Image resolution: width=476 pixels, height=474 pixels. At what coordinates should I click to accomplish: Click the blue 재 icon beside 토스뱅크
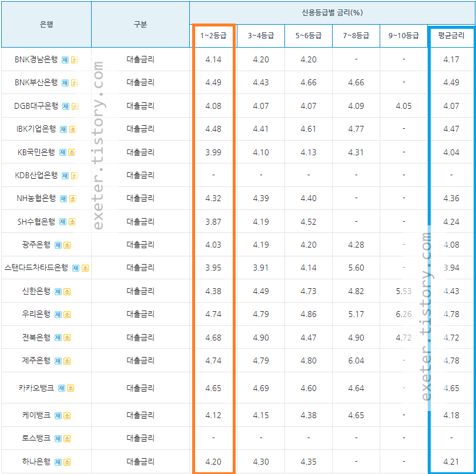58,439
